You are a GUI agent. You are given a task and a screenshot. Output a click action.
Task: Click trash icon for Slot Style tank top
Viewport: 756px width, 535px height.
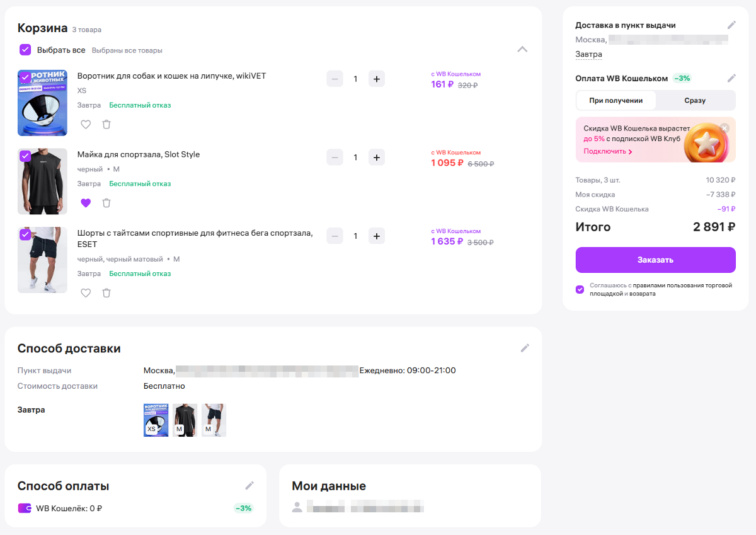pos(106,203)
